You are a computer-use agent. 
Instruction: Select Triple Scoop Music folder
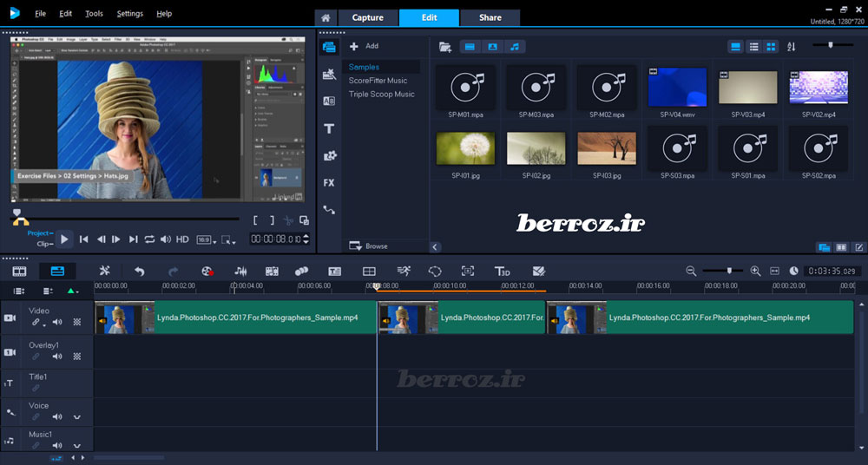click(x=381, y=94)
